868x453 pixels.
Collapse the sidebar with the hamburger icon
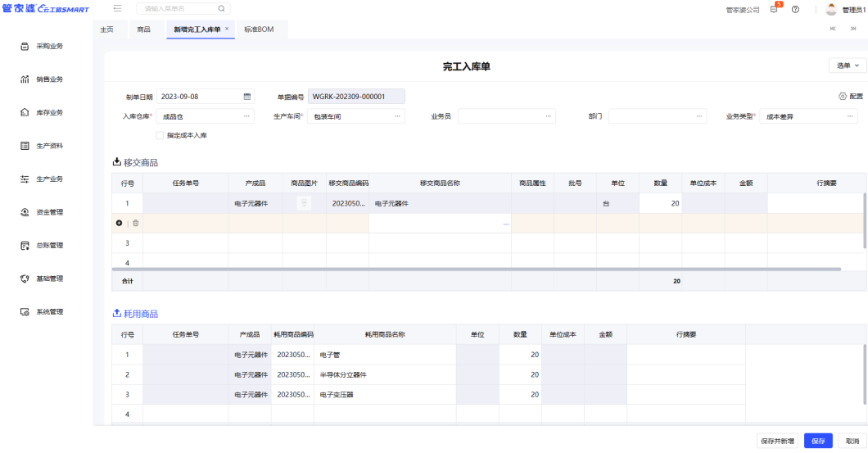pos(118,8)
